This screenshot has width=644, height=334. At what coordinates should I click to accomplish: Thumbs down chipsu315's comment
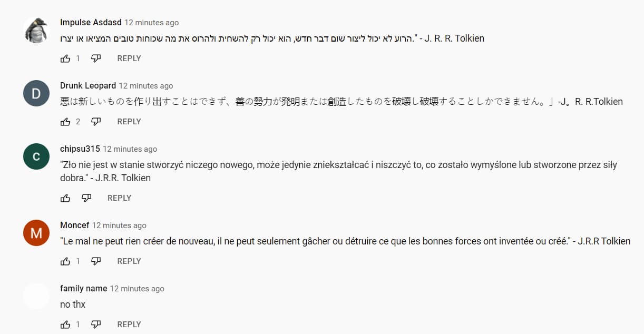tap(86, 198)
